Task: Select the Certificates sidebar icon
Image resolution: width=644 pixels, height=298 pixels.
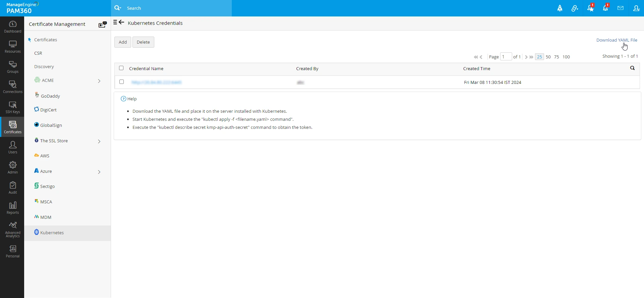Action: click(x=12, y=127)
